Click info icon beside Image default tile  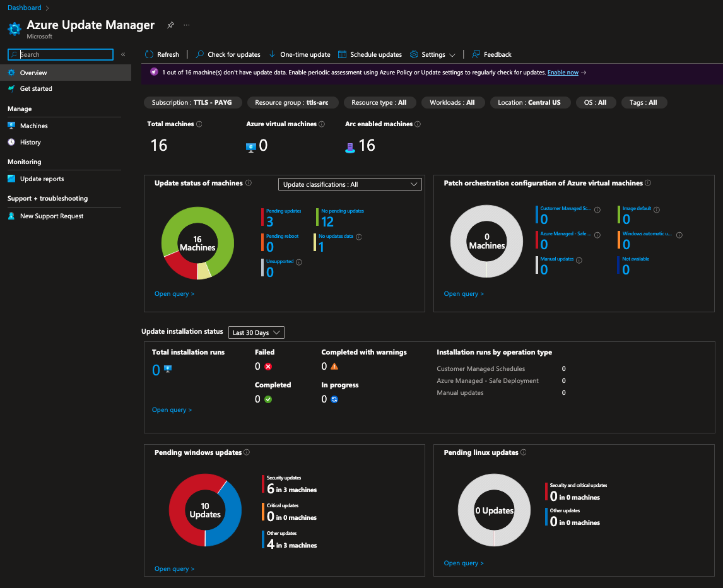pos(657,210)
